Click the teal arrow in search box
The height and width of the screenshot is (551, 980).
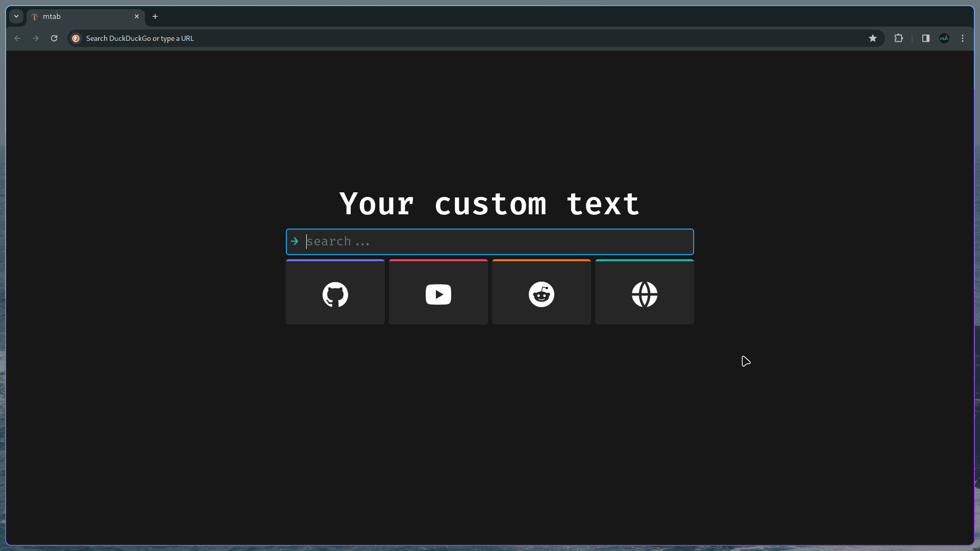click(295, 241)
